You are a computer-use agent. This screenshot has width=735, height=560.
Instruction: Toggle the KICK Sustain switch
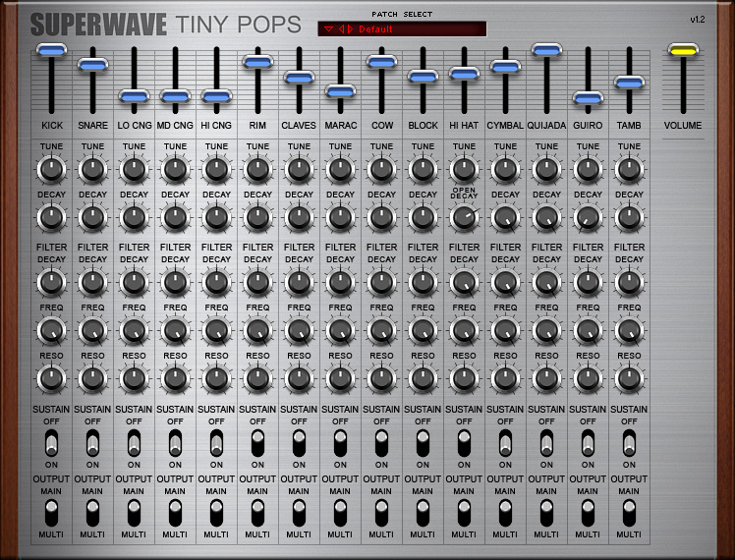coord(51,443)
